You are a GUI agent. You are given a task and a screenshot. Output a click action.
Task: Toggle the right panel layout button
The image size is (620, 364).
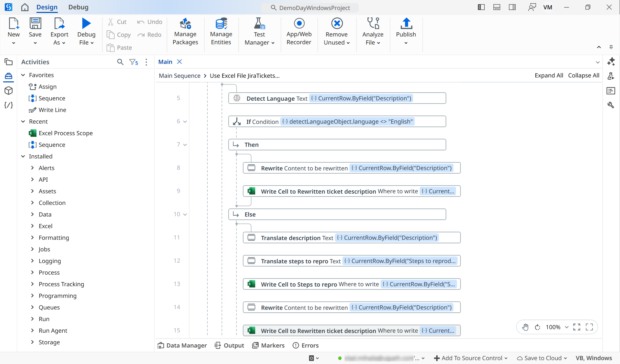point(512,7)
